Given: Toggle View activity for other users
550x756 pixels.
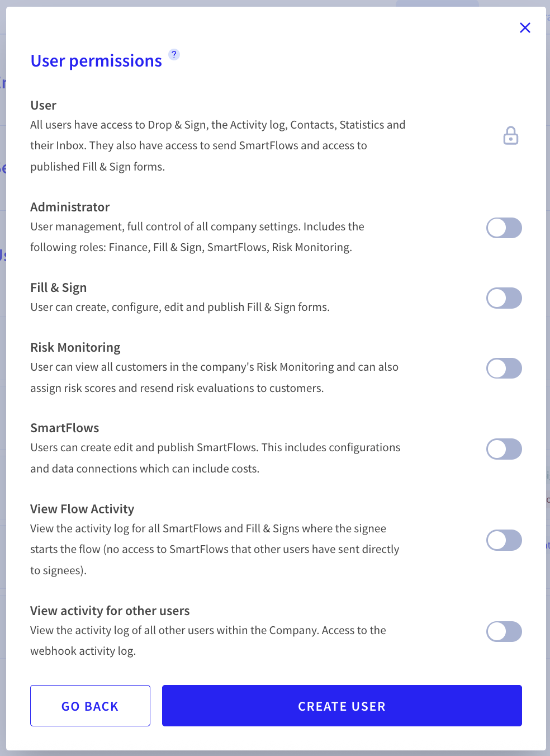Looking at the screenshot, I should click(x=504, y=632).
